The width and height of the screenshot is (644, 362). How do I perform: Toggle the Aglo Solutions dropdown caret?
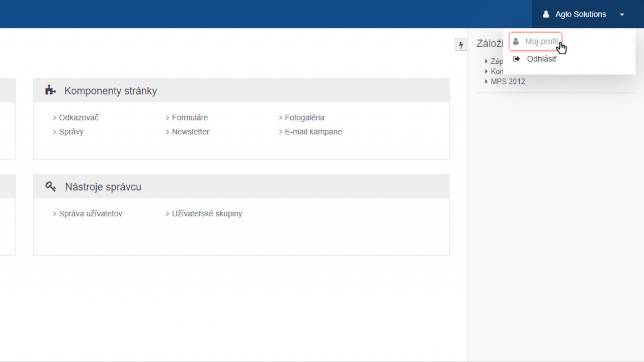[622, 15]
